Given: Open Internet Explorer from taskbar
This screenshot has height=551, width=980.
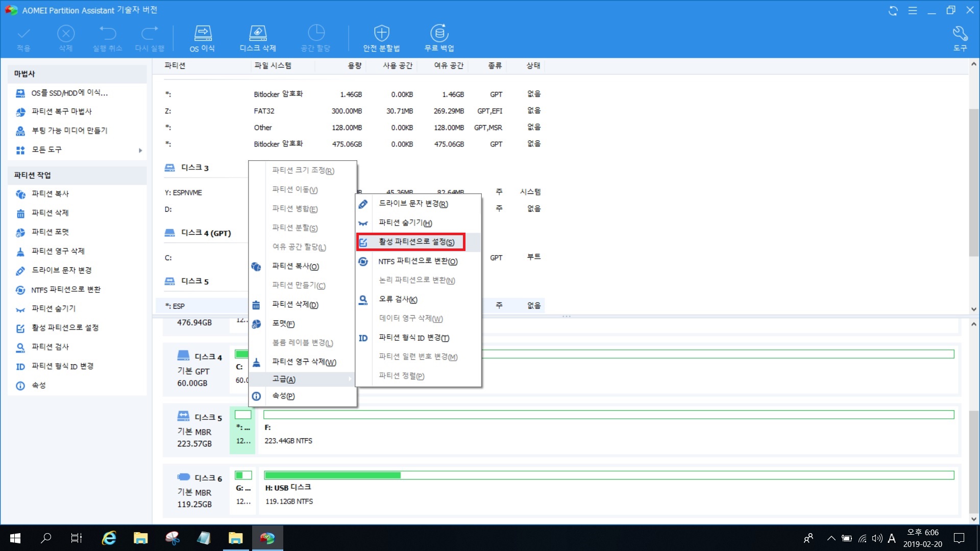Looking at the screenshot, I should (109, 538).
